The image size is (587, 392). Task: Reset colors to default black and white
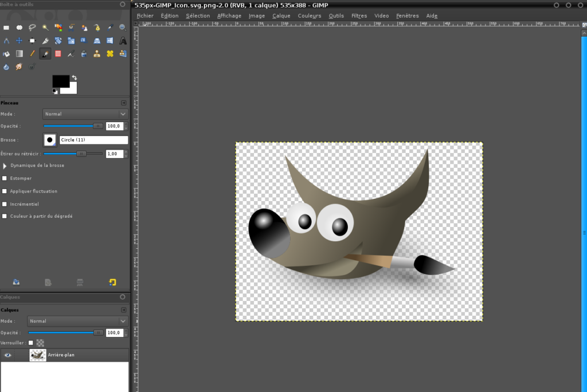pos(54,91)
